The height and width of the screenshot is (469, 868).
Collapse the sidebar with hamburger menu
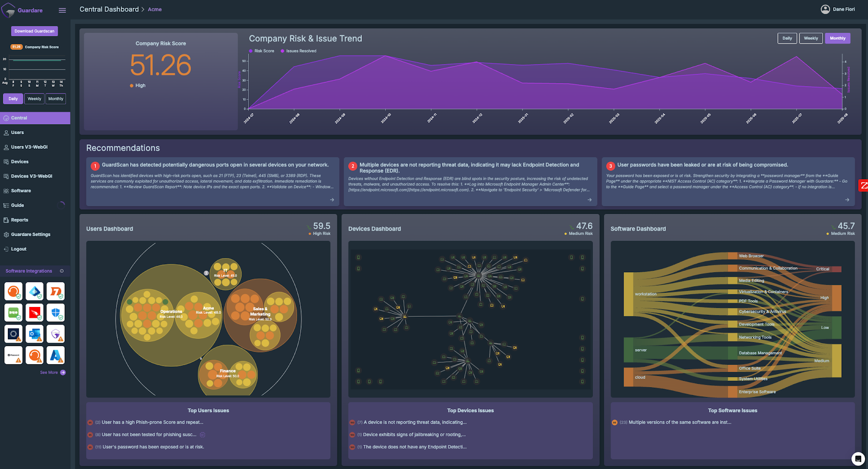(62, 10)
